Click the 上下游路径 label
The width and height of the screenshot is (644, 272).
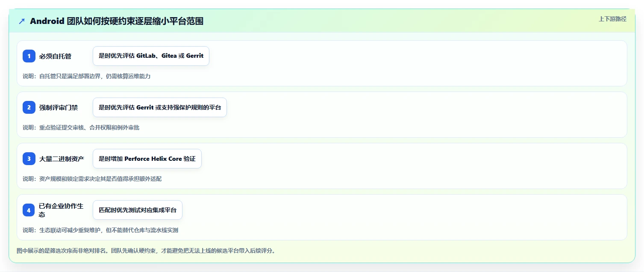coord(612,19)
